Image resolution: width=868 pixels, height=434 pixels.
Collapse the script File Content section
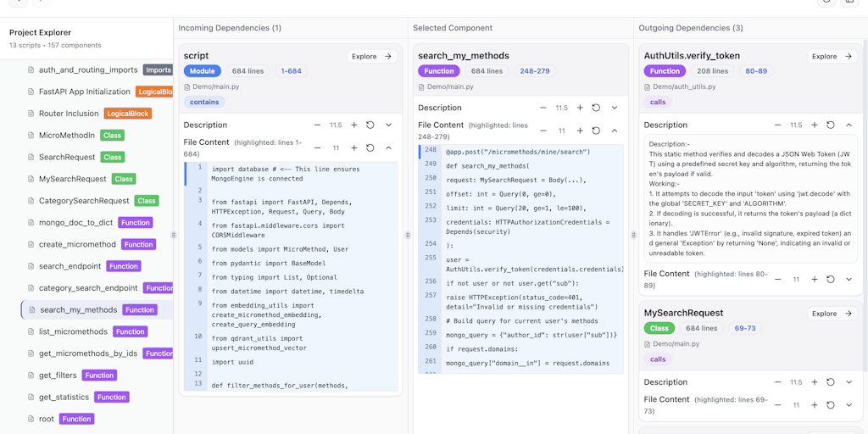(388, 148)
